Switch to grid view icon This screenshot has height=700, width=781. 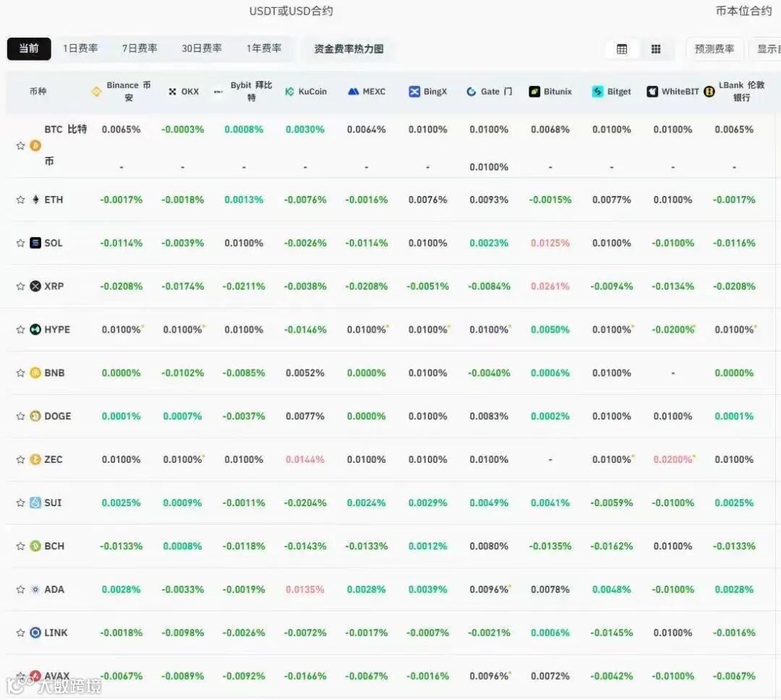[x=656, y=49]
